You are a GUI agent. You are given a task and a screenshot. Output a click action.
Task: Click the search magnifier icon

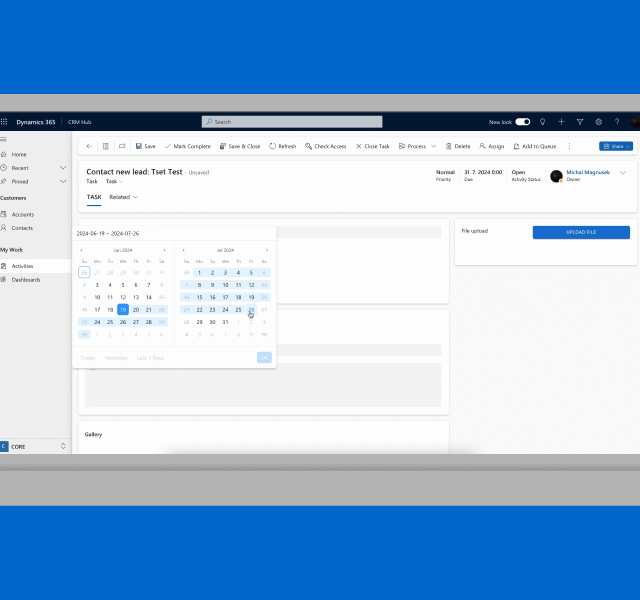[x=209, y=122]
